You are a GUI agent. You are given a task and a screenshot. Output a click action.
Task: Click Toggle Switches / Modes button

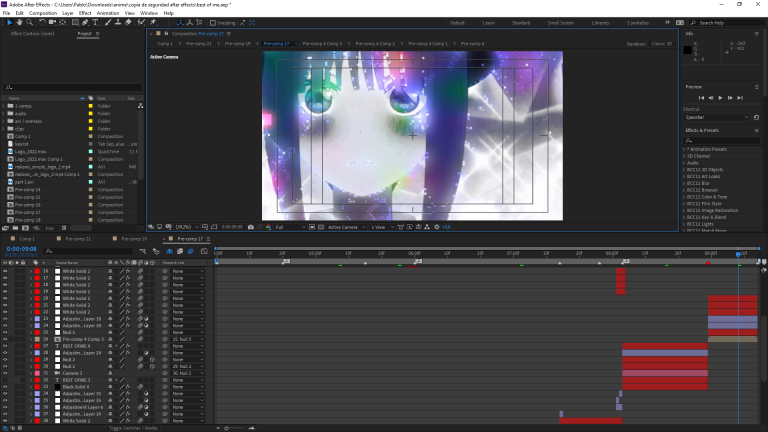tap(133, 428)
